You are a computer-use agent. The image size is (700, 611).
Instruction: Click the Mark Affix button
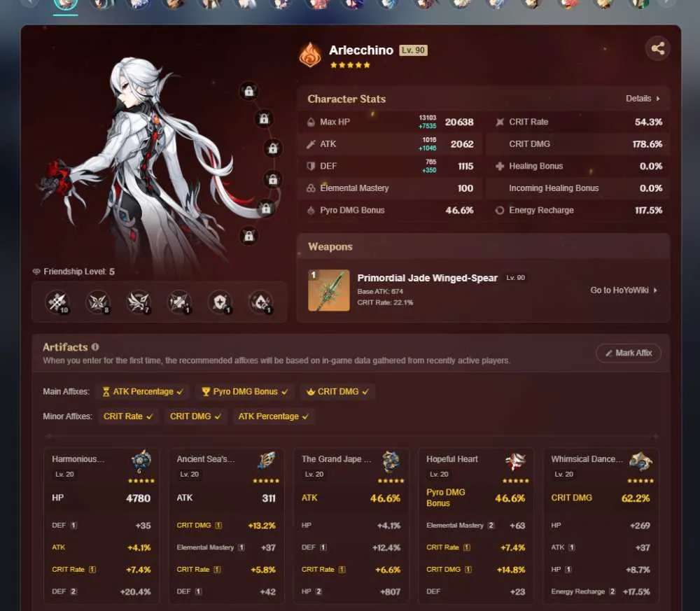point(629,353)
